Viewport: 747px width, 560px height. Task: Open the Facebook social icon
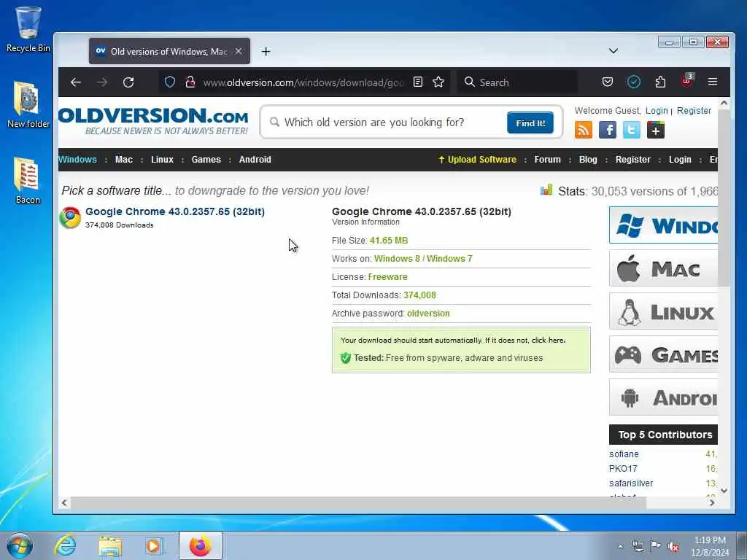tap(608, 130)
